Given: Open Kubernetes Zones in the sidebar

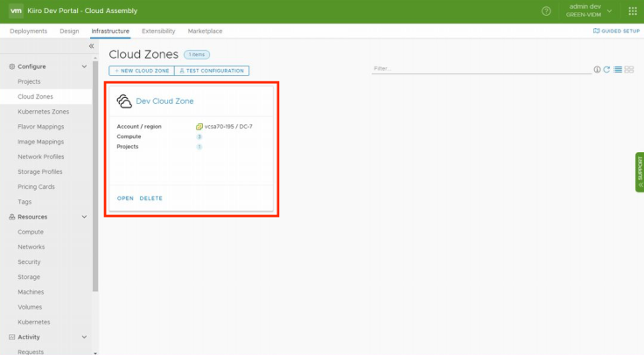Looking at the screenshot, I should [x=43, y=112].
